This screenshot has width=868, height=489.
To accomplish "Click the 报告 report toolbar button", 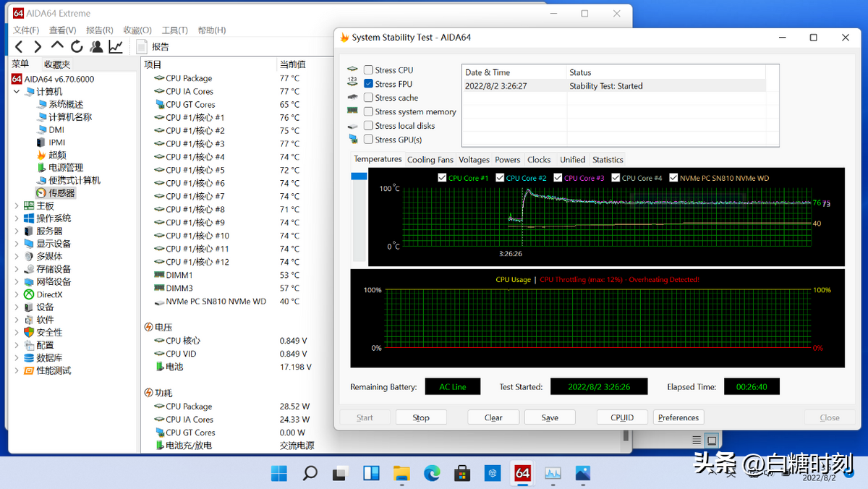I will tap(153, 47).
